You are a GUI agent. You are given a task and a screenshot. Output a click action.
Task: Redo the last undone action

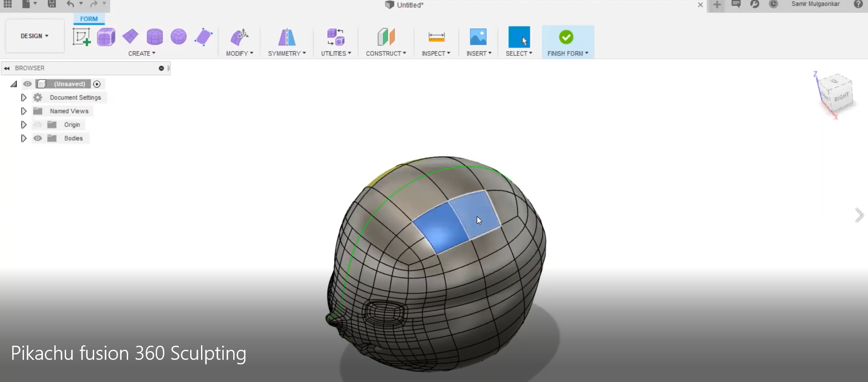click(x=94, y=4)
